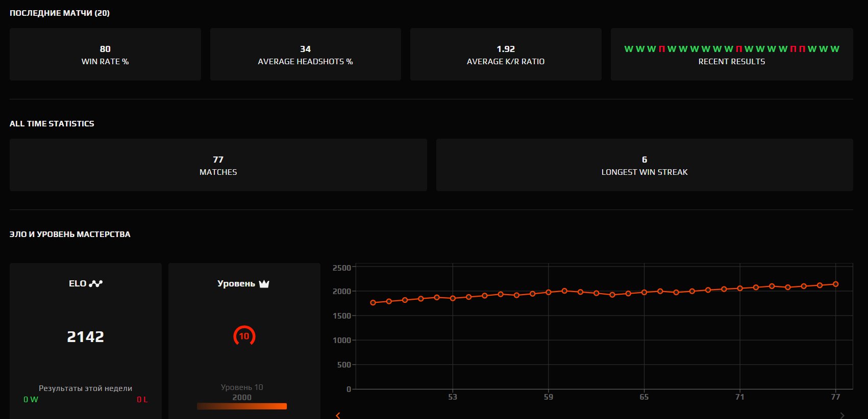The width and height of the screenshot is (868, 419).
Task: Click the Average K/R Ratio card
Action: (x=506, y=55)
